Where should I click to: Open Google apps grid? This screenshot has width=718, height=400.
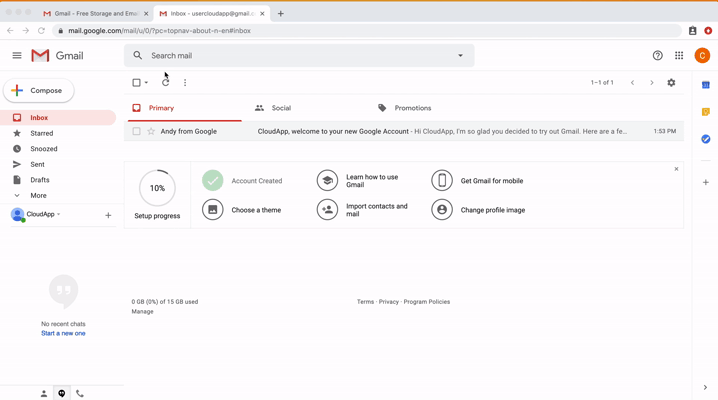[679, 56]
